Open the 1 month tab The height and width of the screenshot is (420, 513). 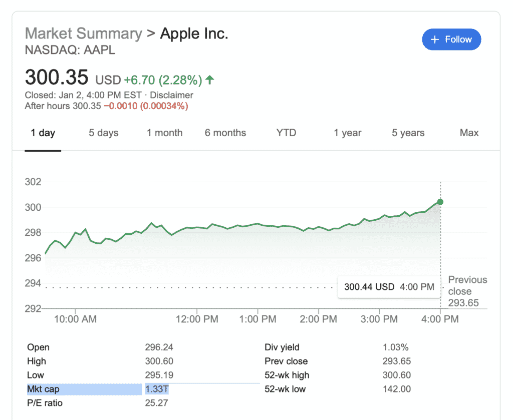pyautogui.click(x=164, y=133)
